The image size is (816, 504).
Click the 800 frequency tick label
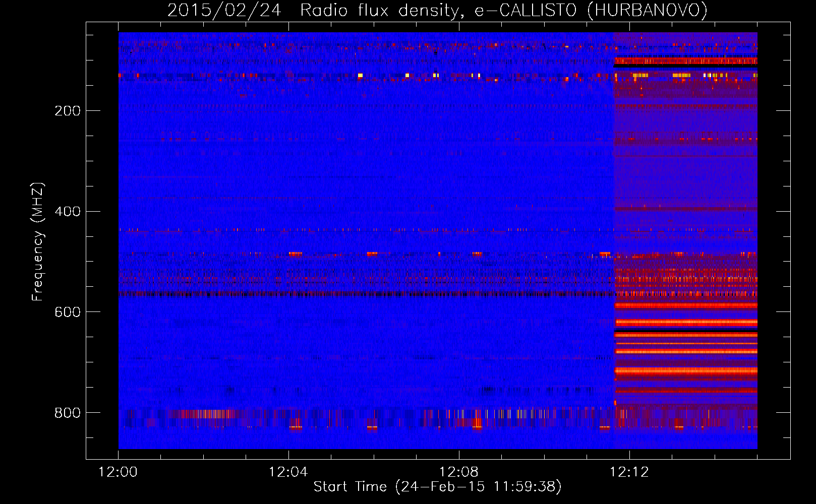[x=68, y=413]
